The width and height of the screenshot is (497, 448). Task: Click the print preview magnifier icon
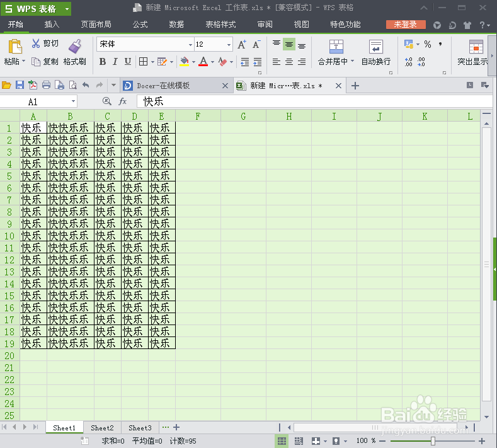[x=73, y=85]
